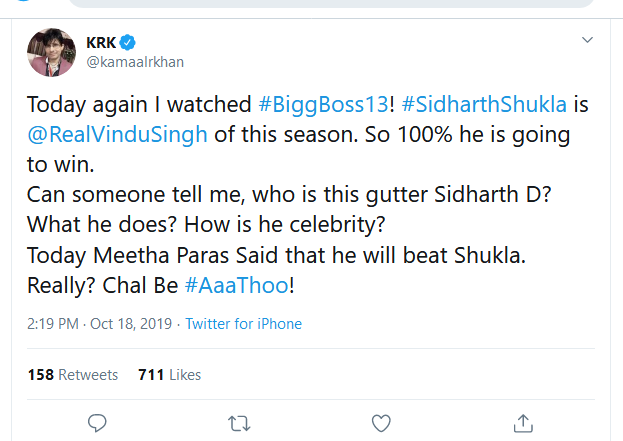Click the reply speech bubble icon
This screenshot has height=441, width=623.
[97, 422]
